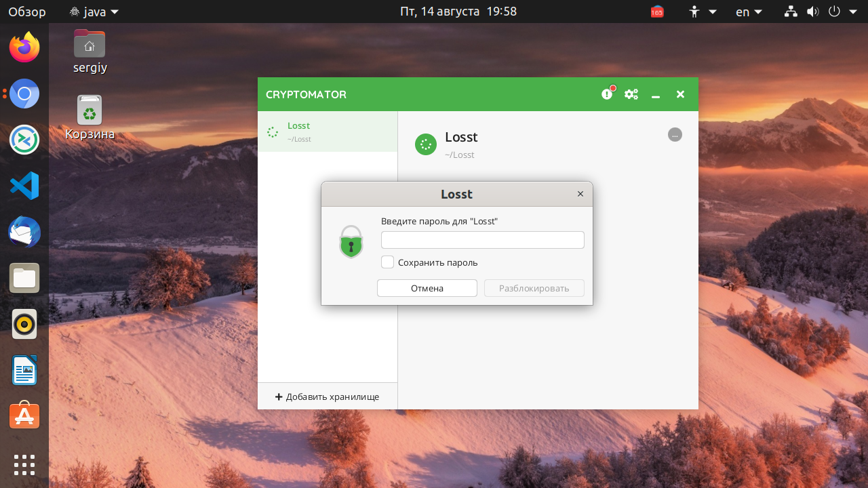Open Thunderbird mail from the dock
Image resolution: width=868 pixels, height=488 pixels.
(x=24, y=232)
